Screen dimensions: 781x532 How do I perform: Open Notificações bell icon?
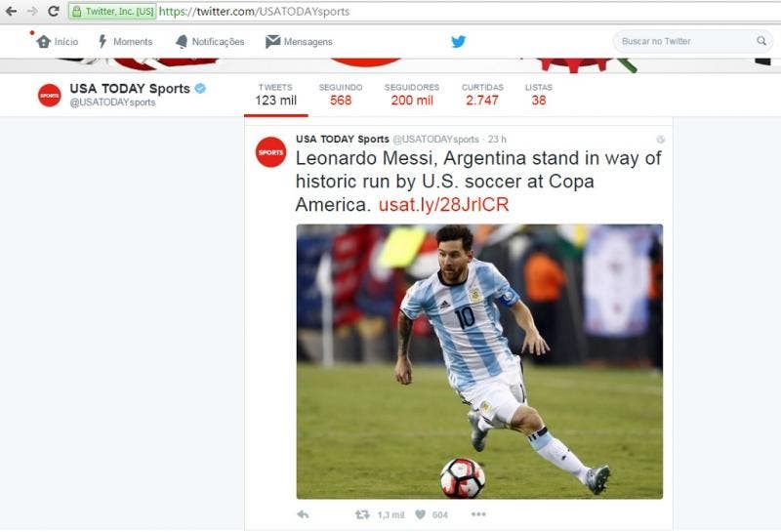pyautogui.click(x=182, y=41)
